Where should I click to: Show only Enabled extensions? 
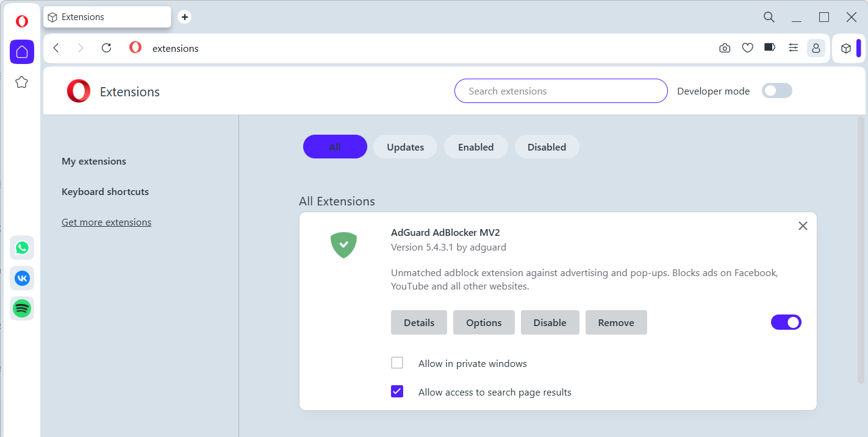476,147
